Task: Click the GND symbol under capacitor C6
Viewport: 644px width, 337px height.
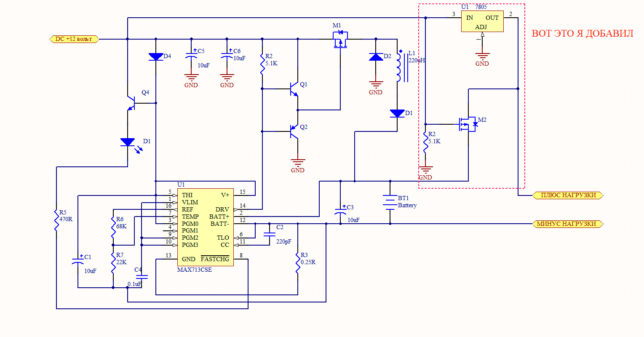Action: (227, 81)
